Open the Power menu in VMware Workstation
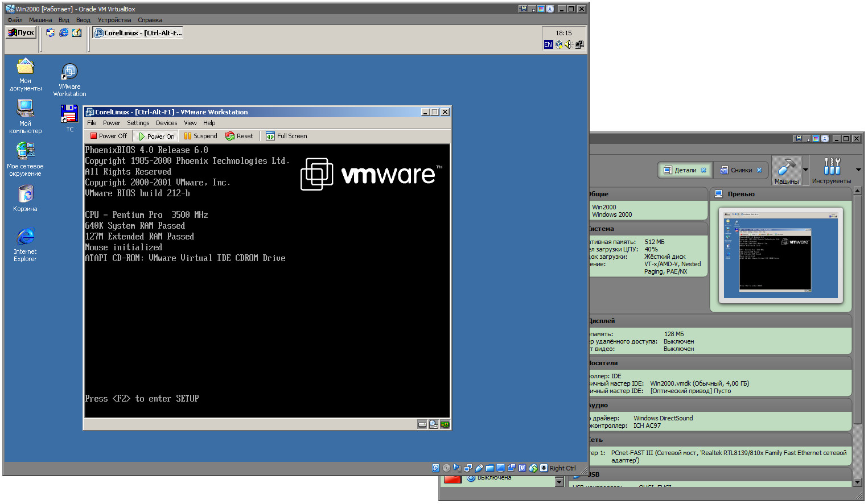The image size is (868, 504). click(112, 123)
